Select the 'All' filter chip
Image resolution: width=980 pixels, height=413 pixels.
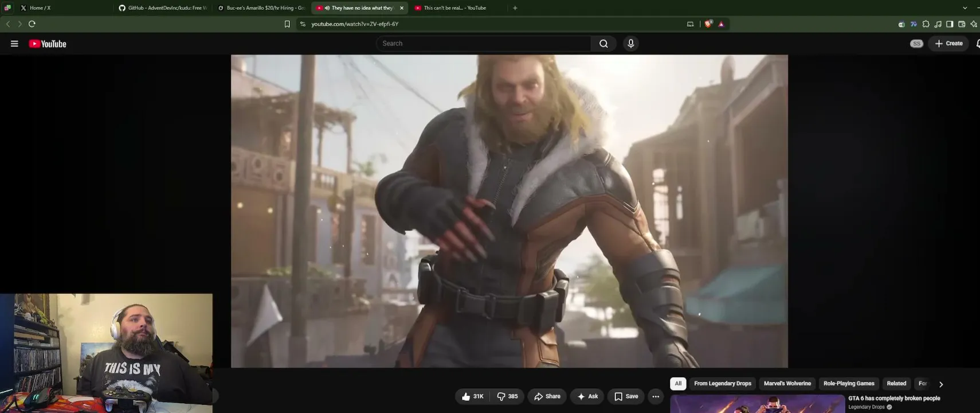[x=678, y=384]
